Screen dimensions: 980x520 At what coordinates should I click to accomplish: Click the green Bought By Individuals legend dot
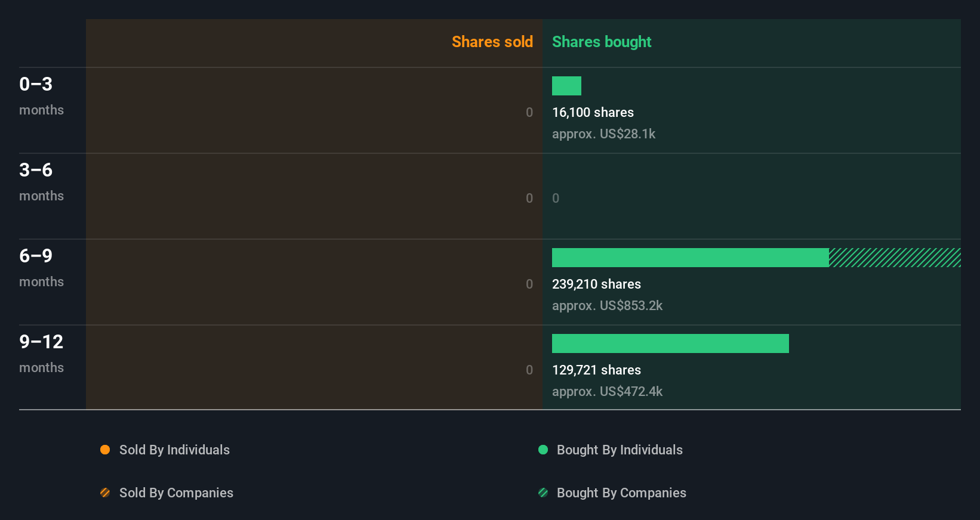pyautogui.click(x=543, y=450)
